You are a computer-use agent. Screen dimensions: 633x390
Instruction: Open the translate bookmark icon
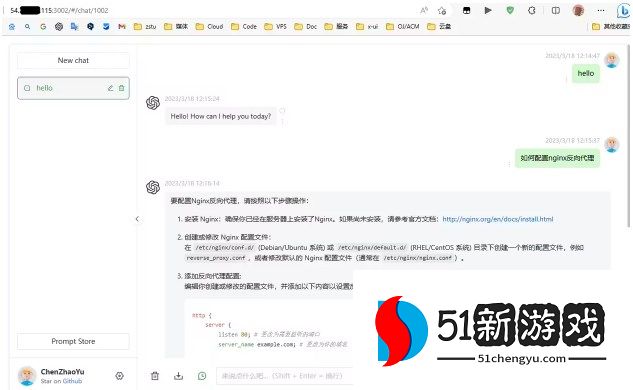click(75, 27)
